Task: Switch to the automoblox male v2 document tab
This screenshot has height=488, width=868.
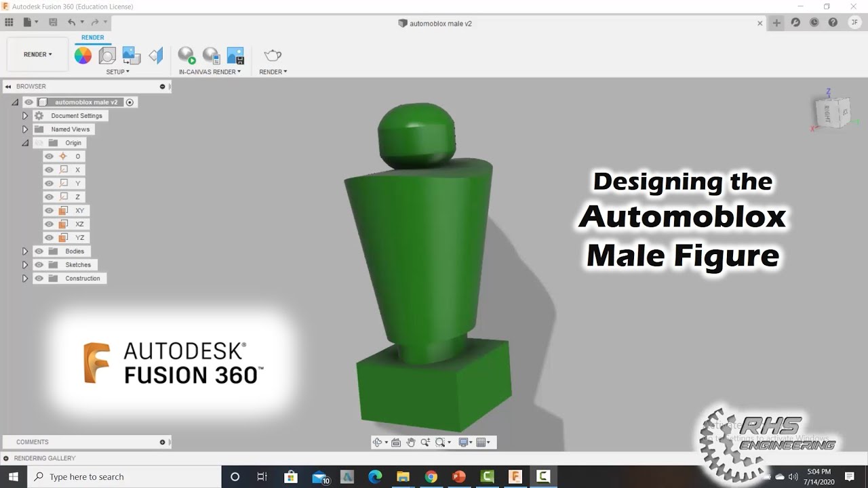Action: click(435, 23)
